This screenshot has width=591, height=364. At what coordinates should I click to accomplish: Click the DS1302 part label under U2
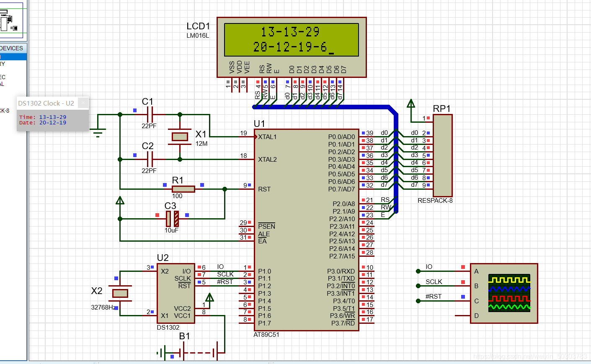pyautogui.click(x=168, y=328)
